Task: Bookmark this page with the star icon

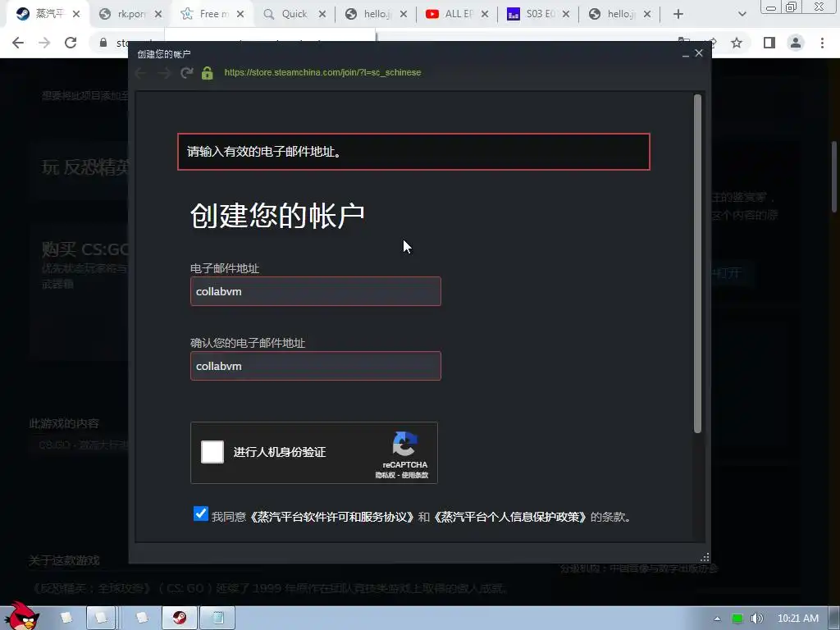Action: [x=737, y=43]
